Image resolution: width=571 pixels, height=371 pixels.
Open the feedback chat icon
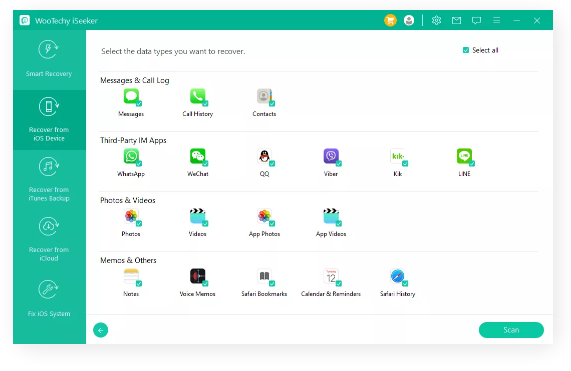476,20
